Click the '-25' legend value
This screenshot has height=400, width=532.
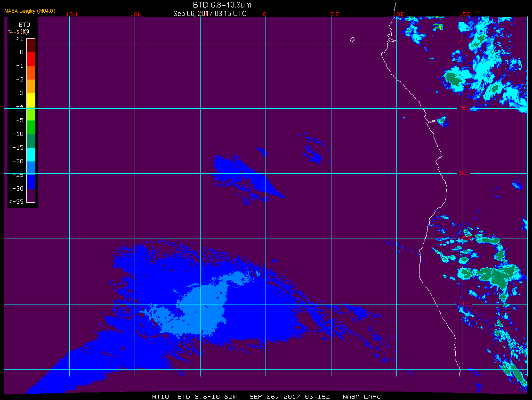tap(18, 175)
